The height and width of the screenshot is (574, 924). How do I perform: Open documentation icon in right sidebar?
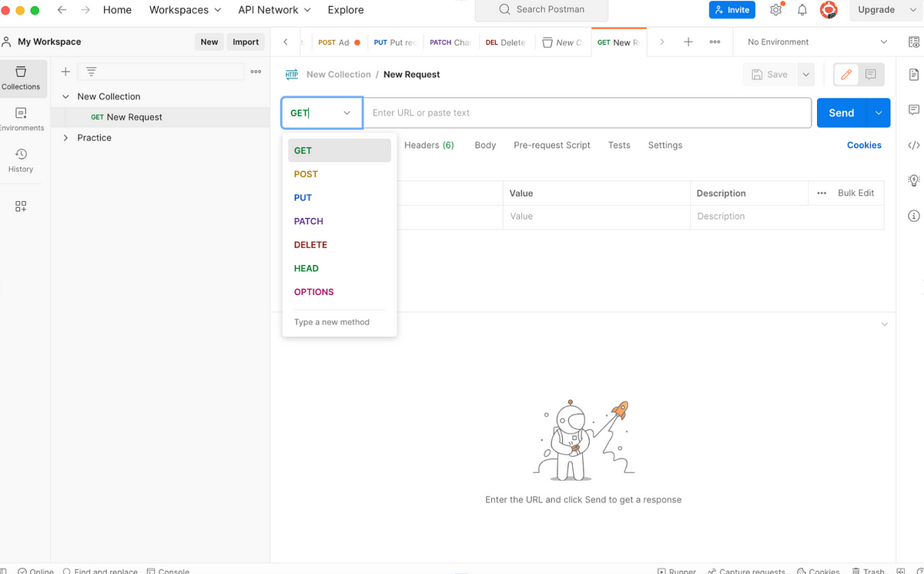coord(914,75)
